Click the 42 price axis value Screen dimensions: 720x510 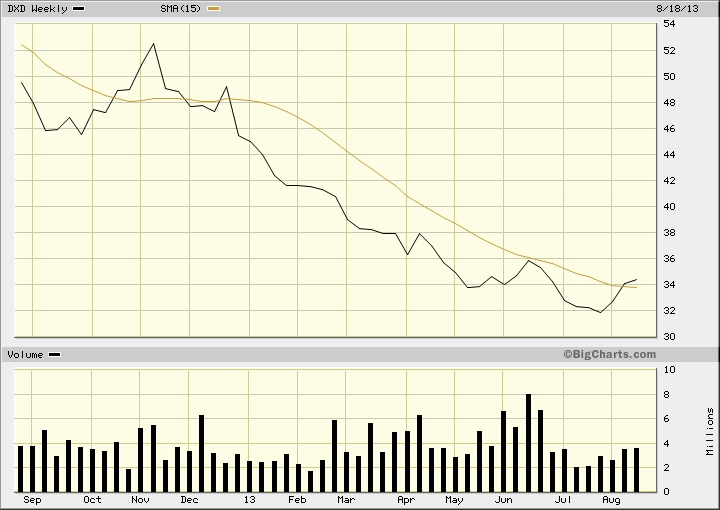(x=669, y=180)
